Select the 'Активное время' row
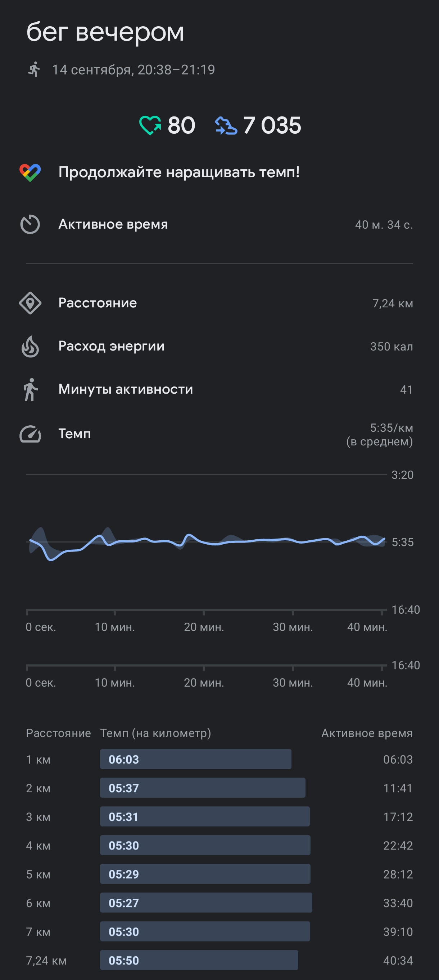The image size is (439, 980). click(219, 224)
